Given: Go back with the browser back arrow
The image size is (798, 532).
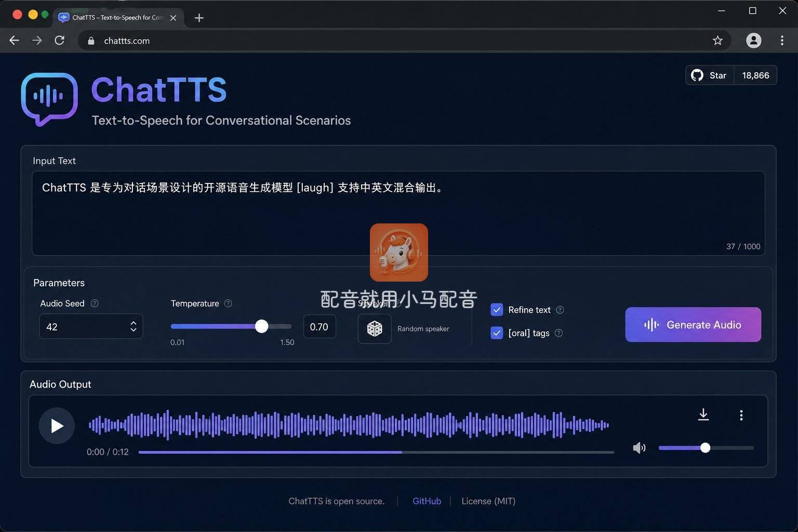Looking at the screenshot, I should point(14,41).
